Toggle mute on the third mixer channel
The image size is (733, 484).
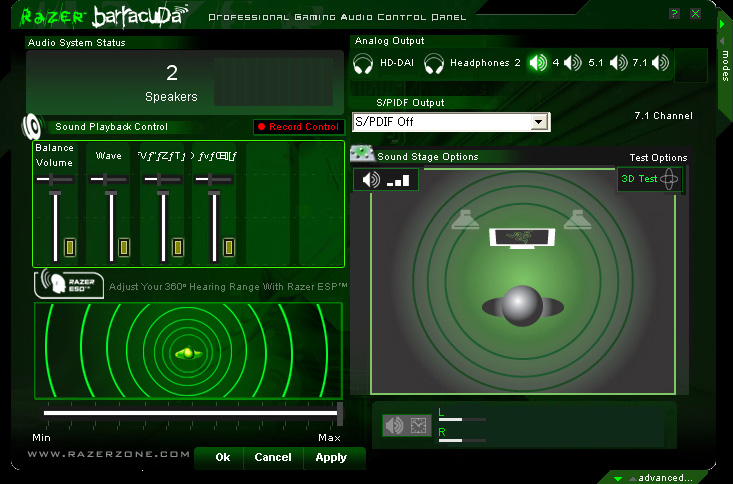click(178, 247)
